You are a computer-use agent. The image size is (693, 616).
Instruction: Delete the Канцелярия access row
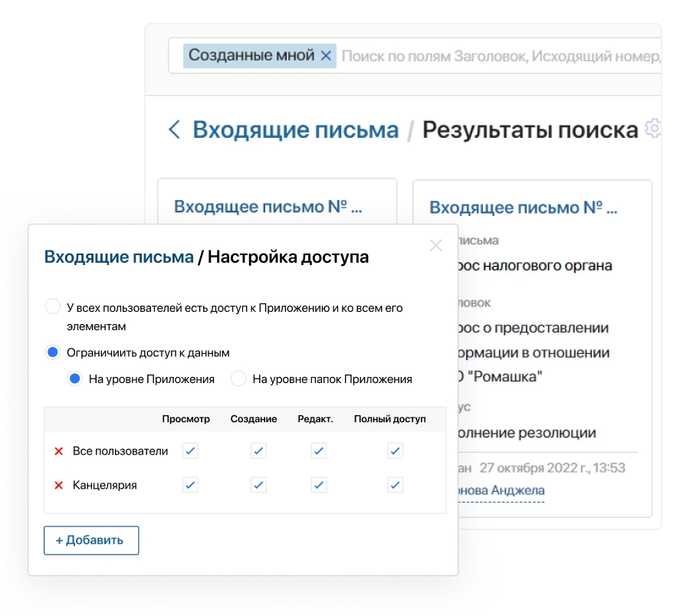coord(59,484)
